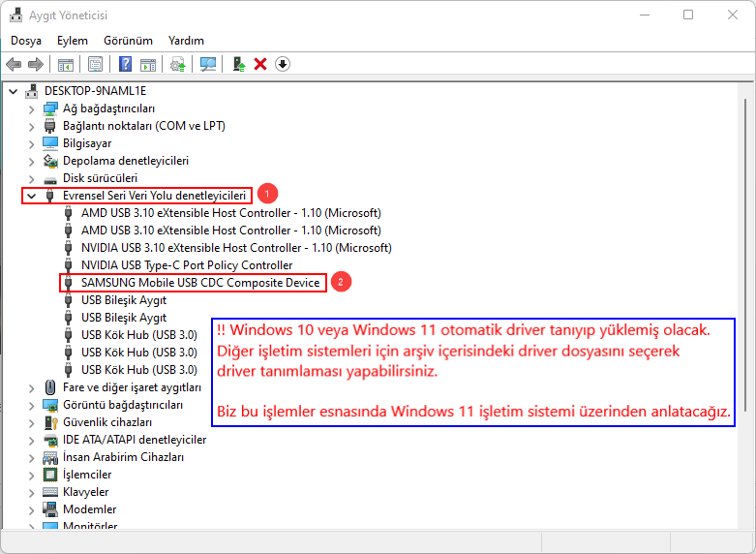Click the Ağ bağdaştırıcıları network icon
Viewport: 756px width, 554px height.
[50, 108]
